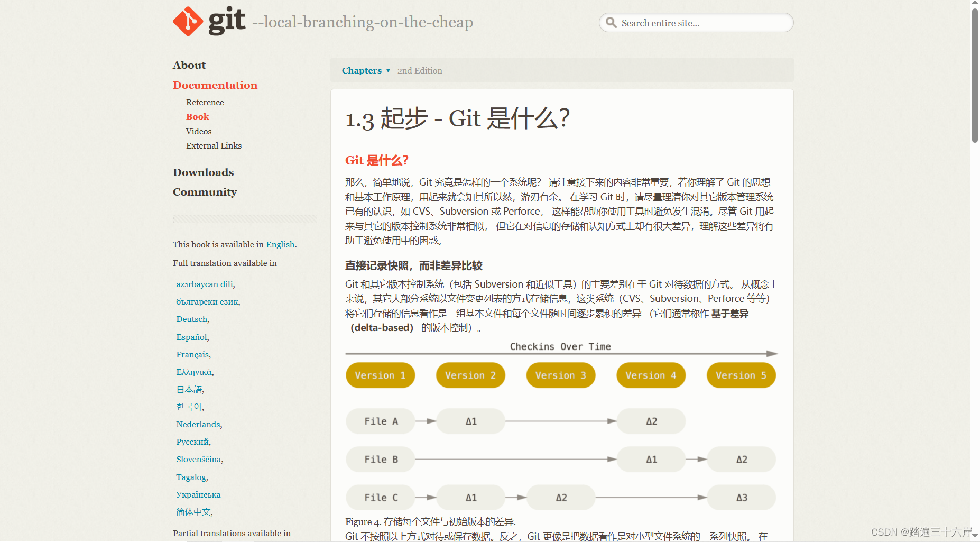Image resolution: width=980 pixels, height=542 pixels.
Task: Open the 简体中文 translation
Action: pyautogui.click(x=193, y=512)
